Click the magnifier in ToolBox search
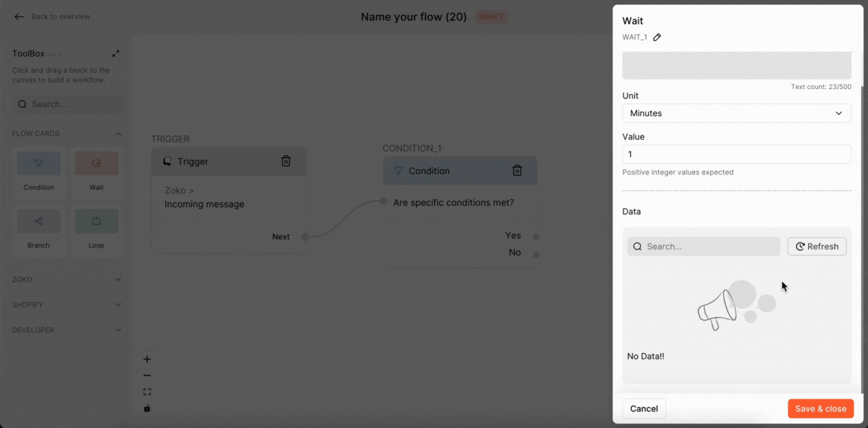The image size is (868, 428). point(22,104)
